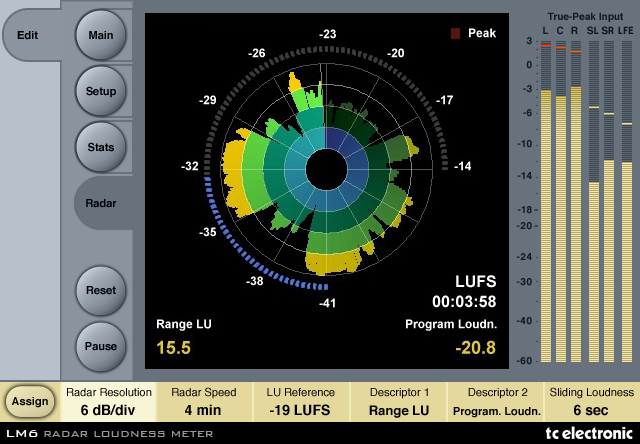640x444 pixels.
Task: Select Descriptor 1 Range LU field
Action: 399,402
